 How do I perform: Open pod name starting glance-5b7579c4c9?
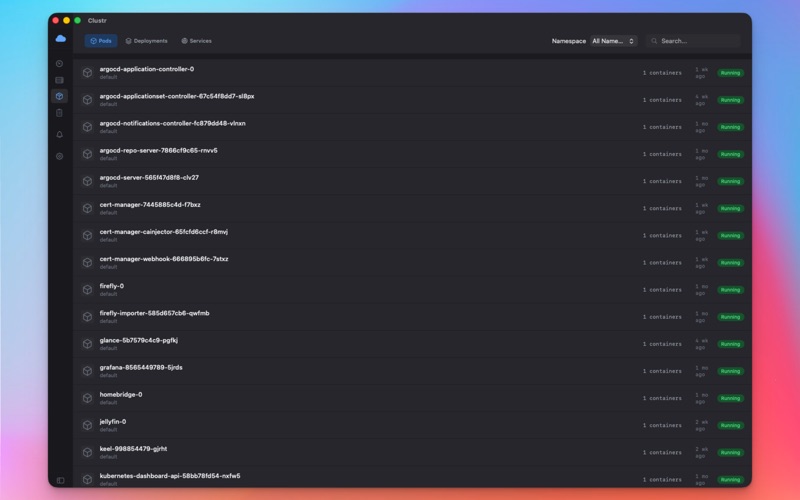pos(139,340)
